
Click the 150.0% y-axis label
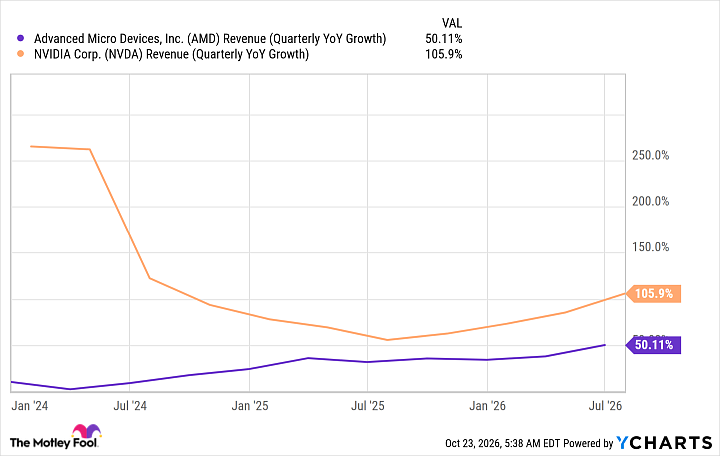[650, 247]
